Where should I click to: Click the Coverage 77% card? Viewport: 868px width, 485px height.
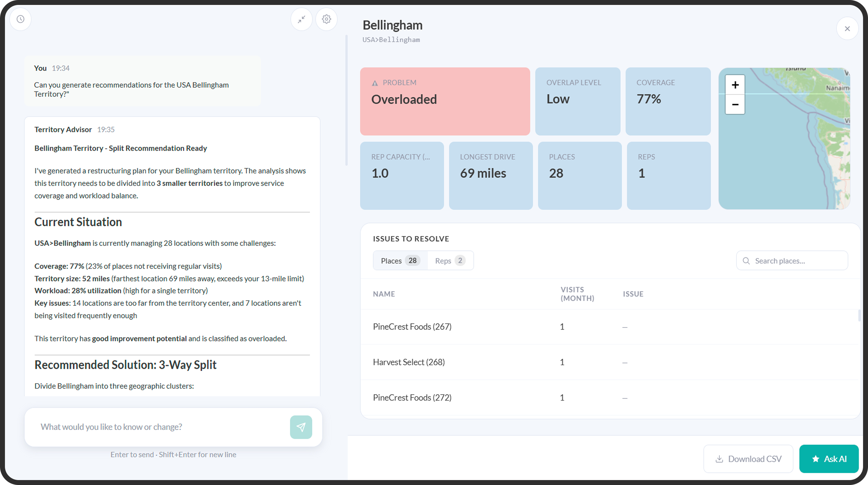[x=668, y=101]
